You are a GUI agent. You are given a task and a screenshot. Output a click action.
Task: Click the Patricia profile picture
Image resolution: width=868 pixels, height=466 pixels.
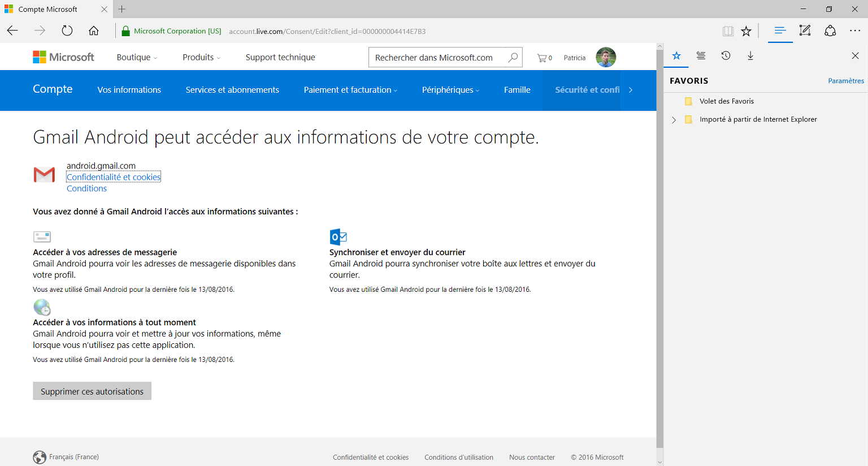point(606,57)
